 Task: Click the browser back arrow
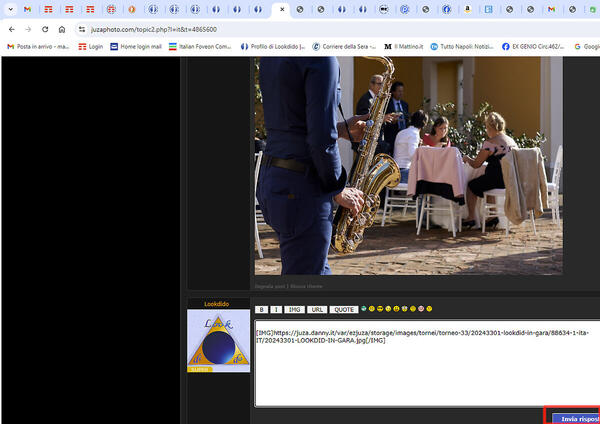11,29
